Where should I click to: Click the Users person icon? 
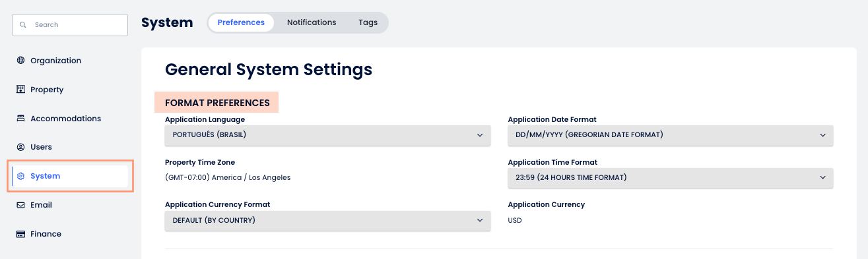click(x=20, y=147)
